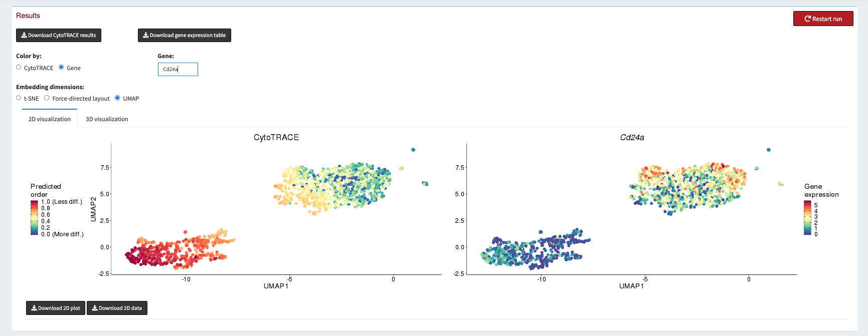This screenshot has width=868, height=336.
Task: Enable the UMAP embedding option
Action: 117,98
